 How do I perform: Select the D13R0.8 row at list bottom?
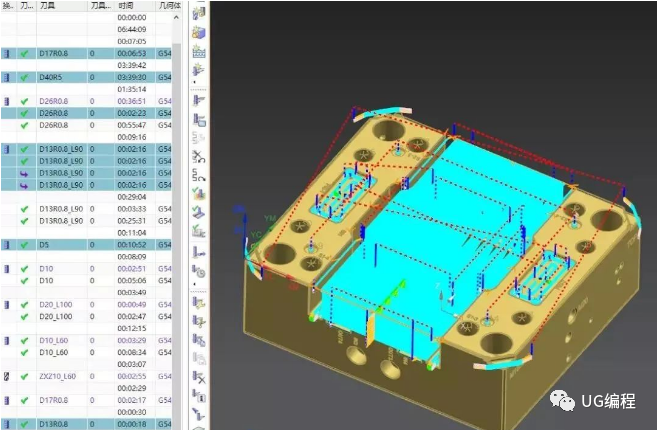[86, 424]
